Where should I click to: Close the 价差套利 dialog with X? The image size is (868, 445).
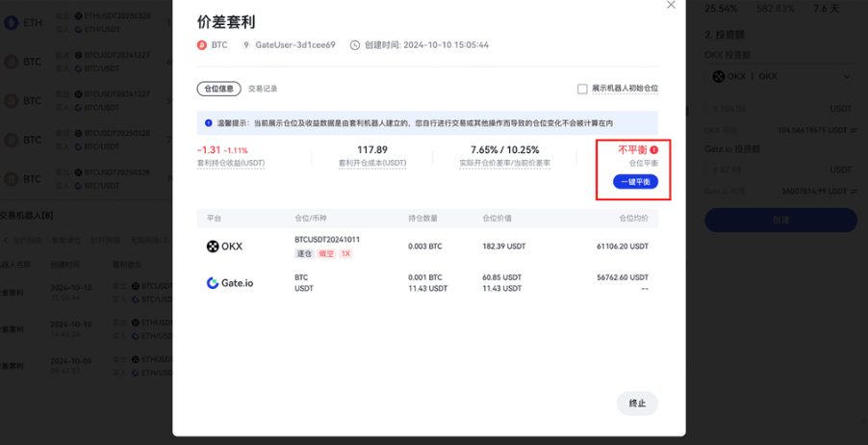[671, 6]
